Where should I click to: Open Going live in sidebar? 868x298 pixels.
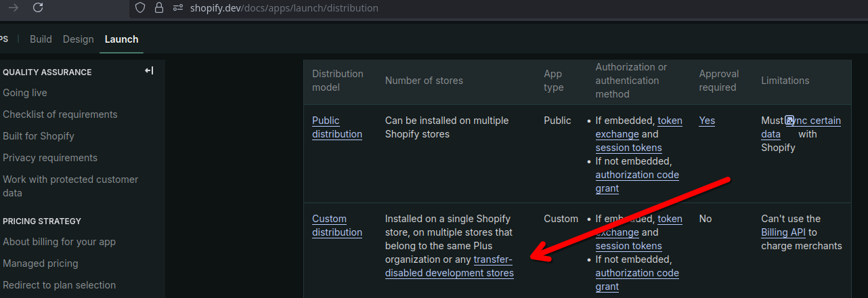tap(25, 93)
